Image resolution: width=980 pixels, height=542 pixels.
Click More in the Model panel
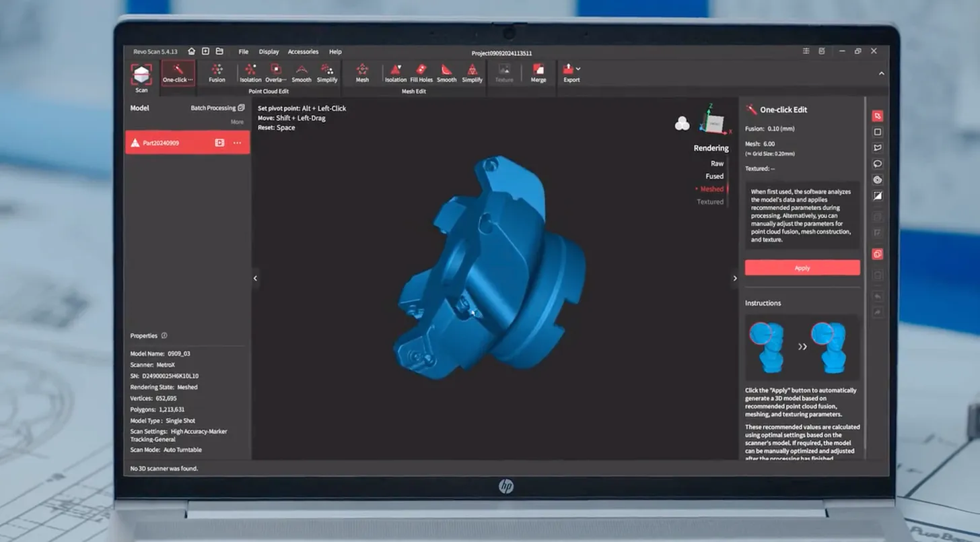point(237,122)
